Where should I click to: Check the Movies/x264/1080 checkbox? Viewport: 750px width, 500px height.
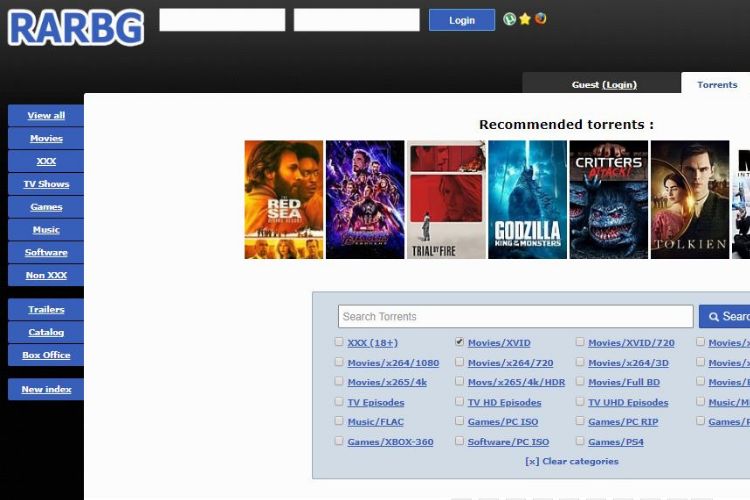click(x=339, y=361)
